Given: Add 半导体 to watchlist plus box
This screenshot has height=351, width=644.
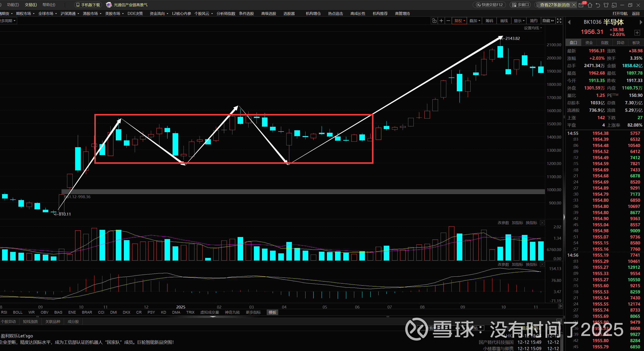Looking at the screenshot, I should point(637,33).
